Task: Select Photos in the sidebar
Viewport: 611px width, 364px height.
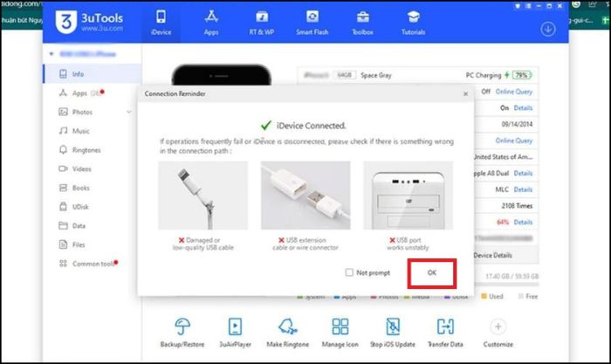Action: coord(92,112)
